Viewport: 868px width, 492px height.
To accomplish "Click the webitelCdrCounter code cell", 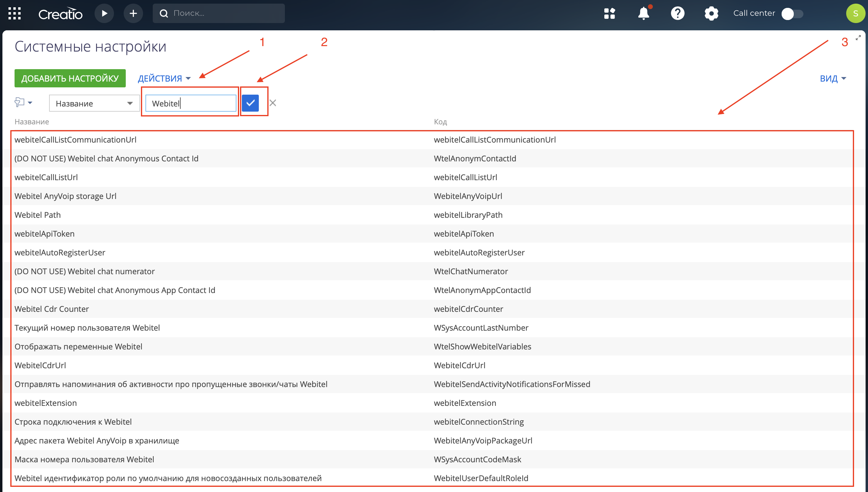I will pos(469,309).
